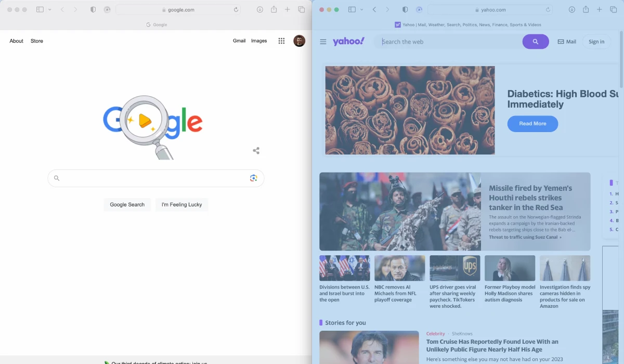
Task: Click the Yahoo Sign in button
Action: 596,42
